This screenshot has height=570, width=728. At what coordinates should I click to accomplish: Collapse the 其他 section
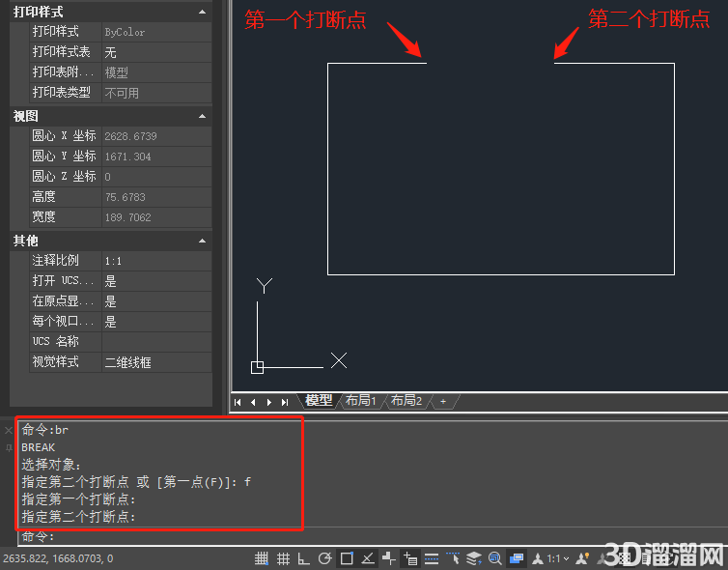(x=202, y=241)
